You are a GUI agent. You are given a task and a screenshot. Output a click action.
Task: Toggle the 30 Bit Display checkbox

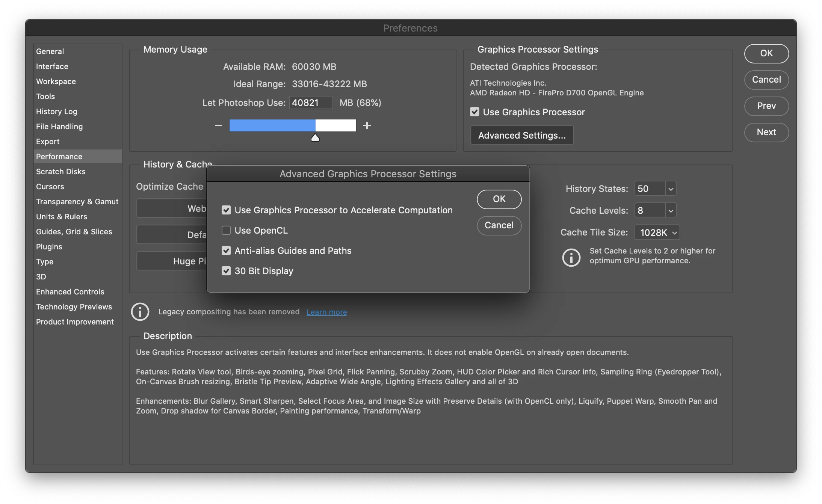point(226,271)
